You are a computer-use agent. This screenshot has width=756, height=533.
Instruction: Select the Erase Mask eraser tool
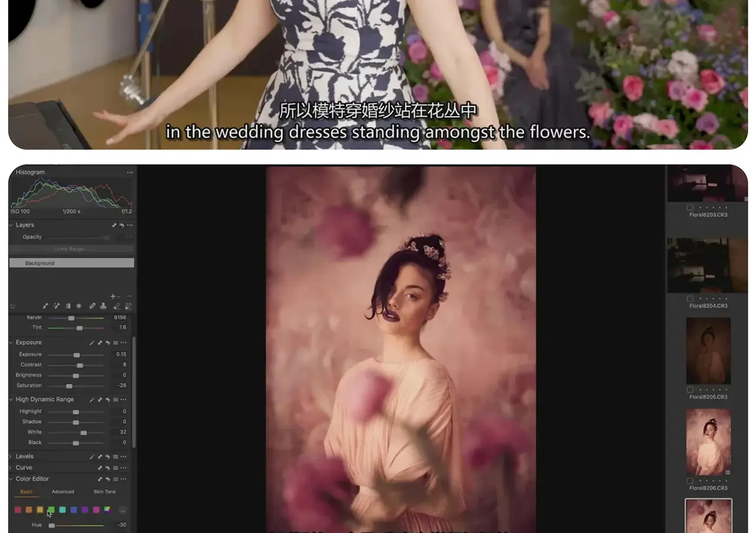117,306
